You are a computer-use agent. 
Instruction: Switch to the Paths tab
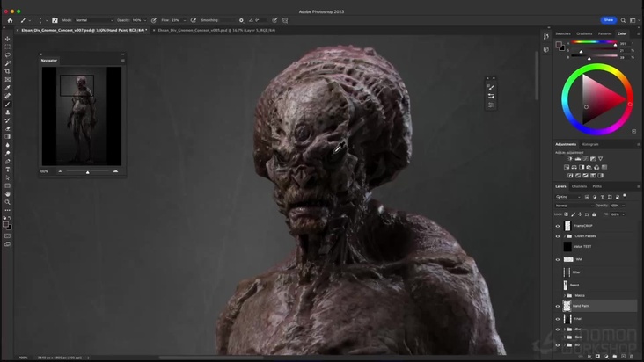596,186
